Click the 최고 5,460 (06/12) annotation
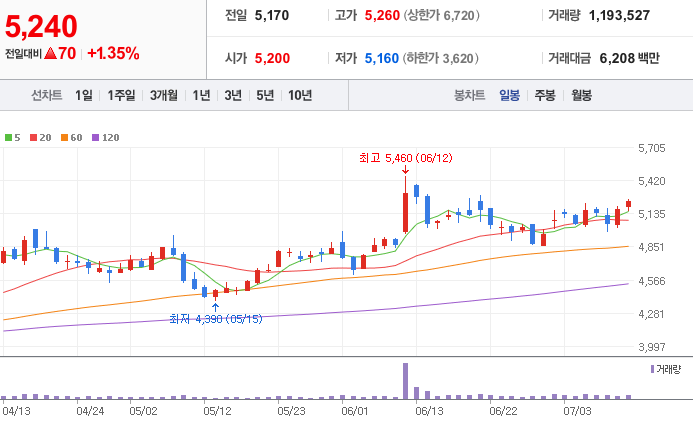This screenshot has height=435, width=693. [x=406, y=158]
